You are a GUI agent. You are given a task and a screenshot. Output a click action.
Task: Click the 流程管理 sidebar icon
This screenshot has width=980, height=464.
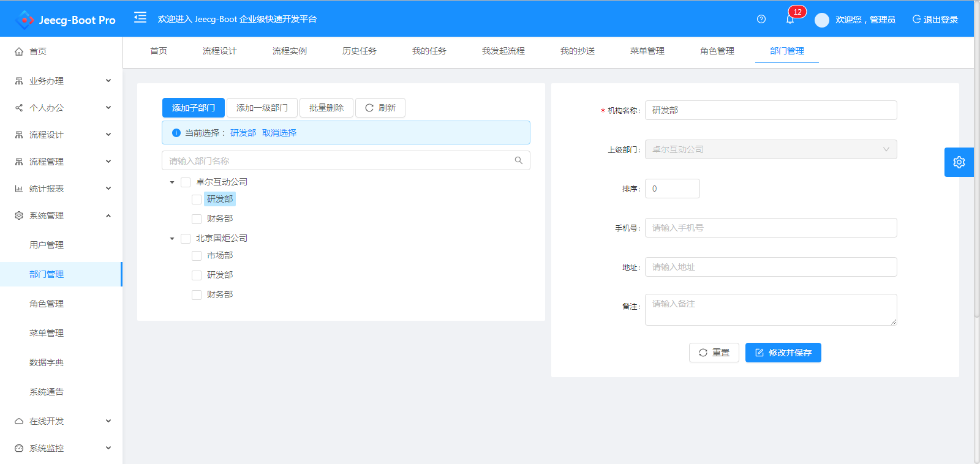pyautogui.click(x=19, y=162)
